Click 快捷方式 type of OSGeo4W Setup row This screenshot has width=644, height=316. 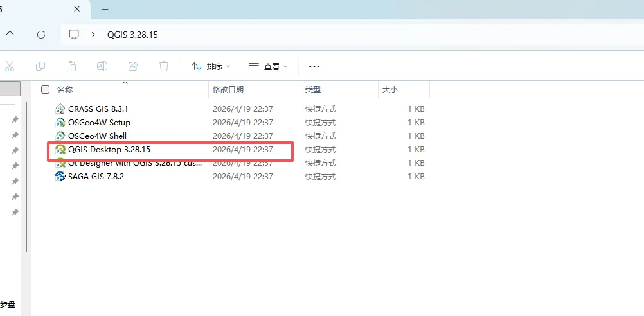tap(321, 123)
